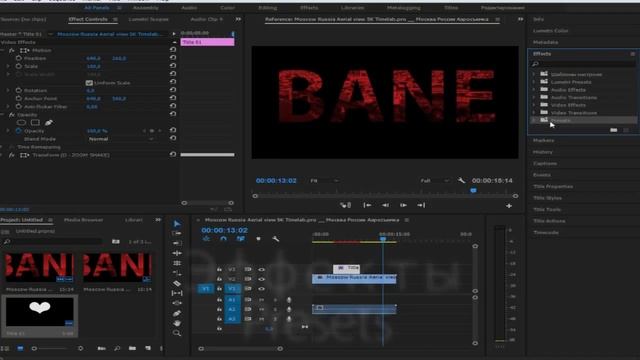The width and height of the screenshot is (640, 360).
Task: Click the search-bin folder icon in Project panel
Action: pos(116,242)
